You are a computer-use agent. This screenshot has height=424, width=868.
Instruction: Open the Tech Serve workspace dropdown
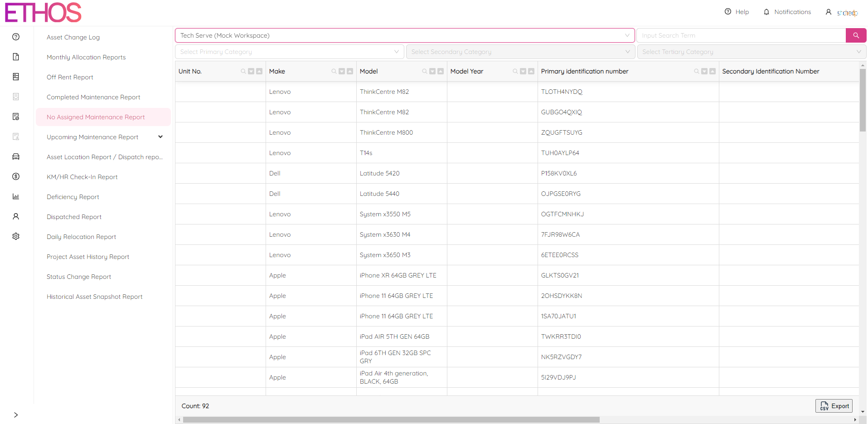pyautogui.click(x=404, y=35)
